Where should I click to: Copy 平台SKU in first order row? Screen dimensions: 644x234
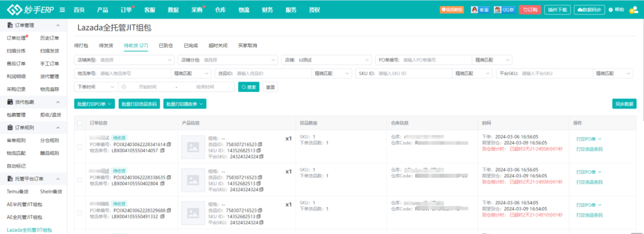click(x=262, y=156)
